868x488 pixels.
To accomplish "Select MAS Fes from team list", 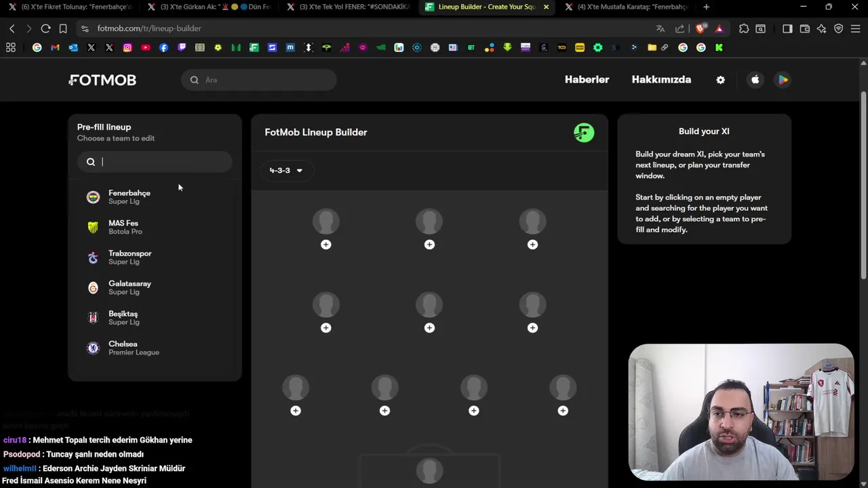I will (x=155, y=228).
